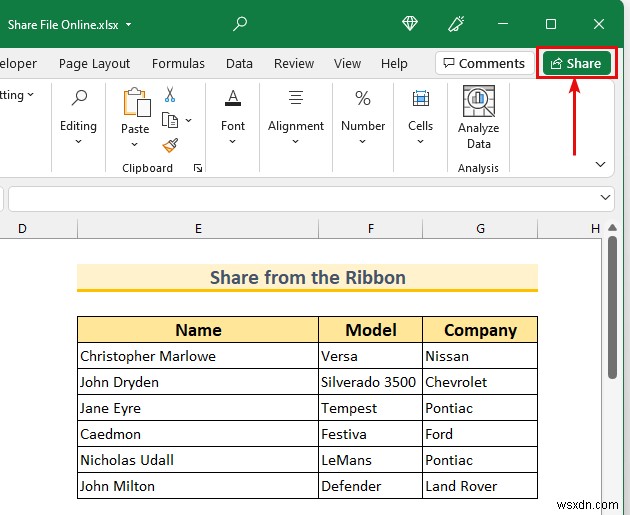Screen dimensions: 630x515
Task: Select column F header
Action: 370,229
